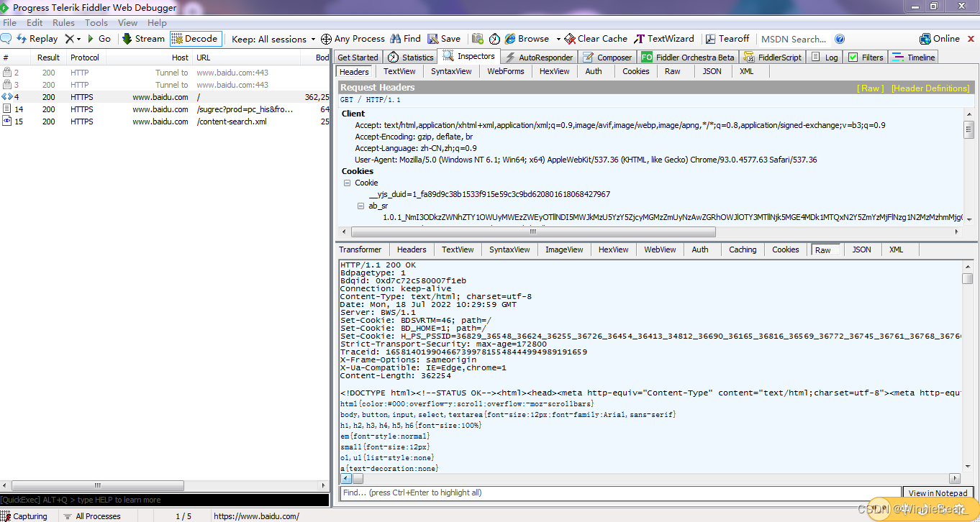Sort sessions by the Host column
980x522 pixels.
click(150, 58)
